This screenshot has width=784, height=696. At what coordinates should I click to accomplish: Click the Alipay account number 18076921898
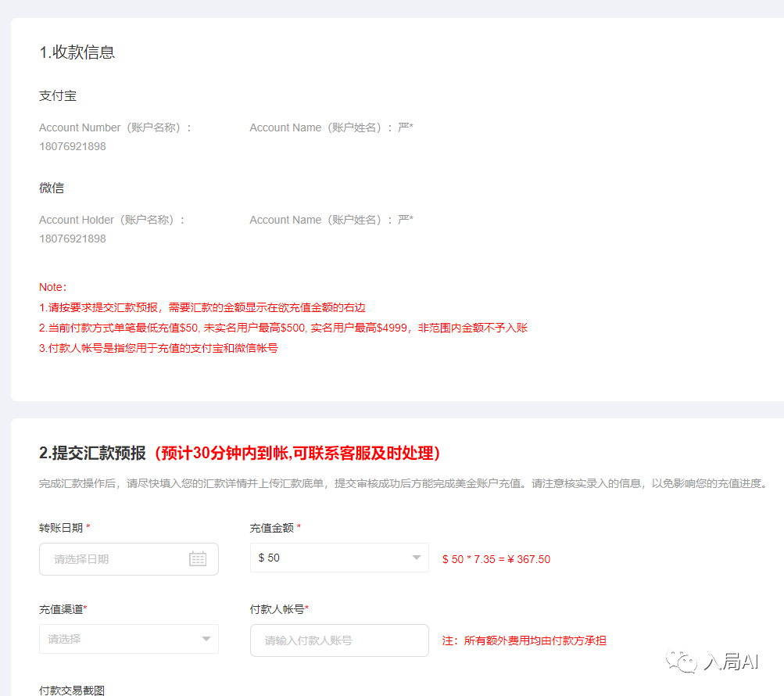(73, 146)
